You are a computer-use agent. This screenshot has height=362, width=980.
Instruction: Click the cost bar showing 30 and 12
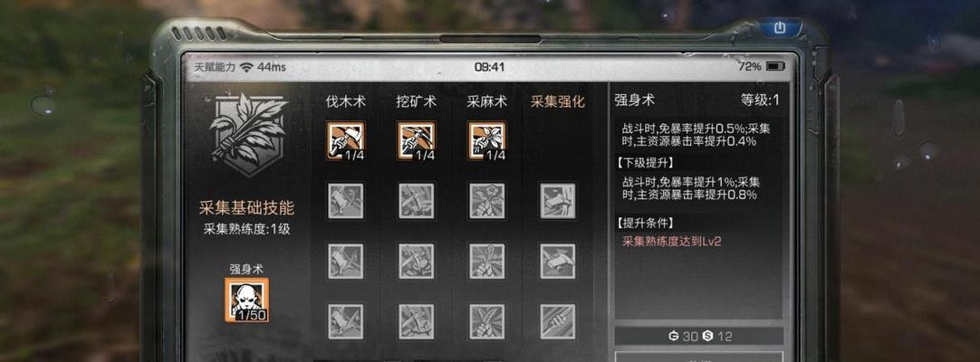(698, 337)
